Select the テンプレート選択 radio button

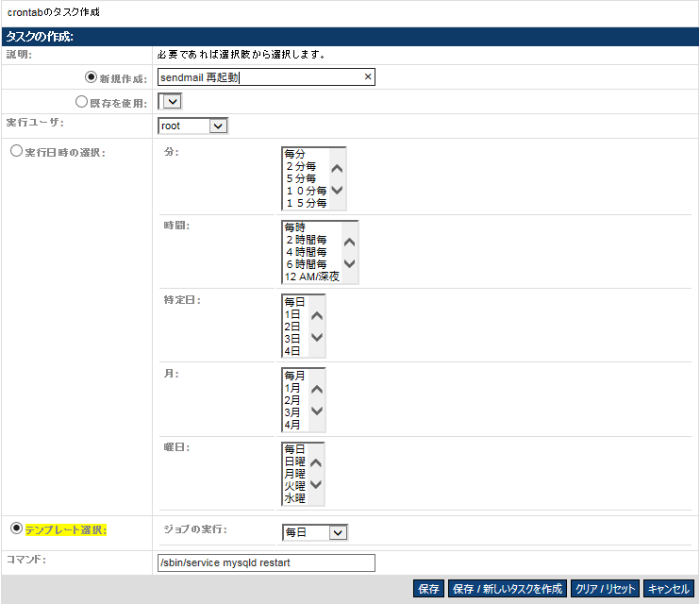point(16,528)
